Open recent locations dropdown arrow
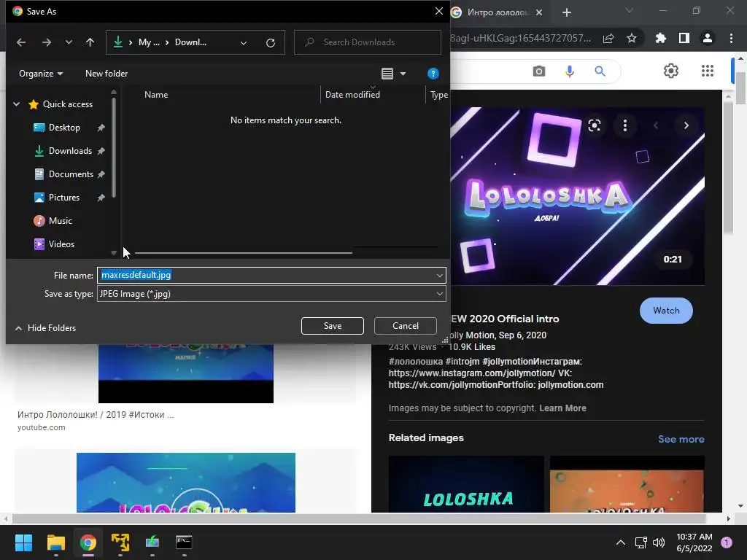Screen dimensions: 747x560 (69, 42)
